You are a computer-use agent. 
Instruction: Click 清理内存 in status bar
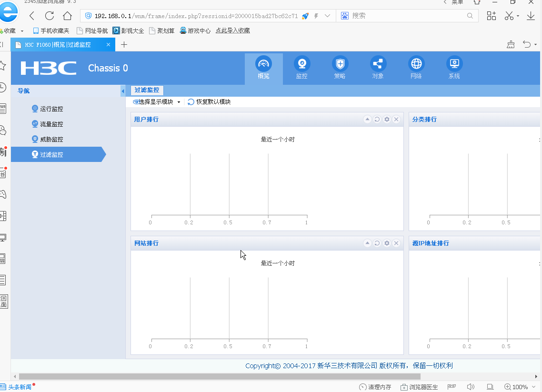pos(375,387)
